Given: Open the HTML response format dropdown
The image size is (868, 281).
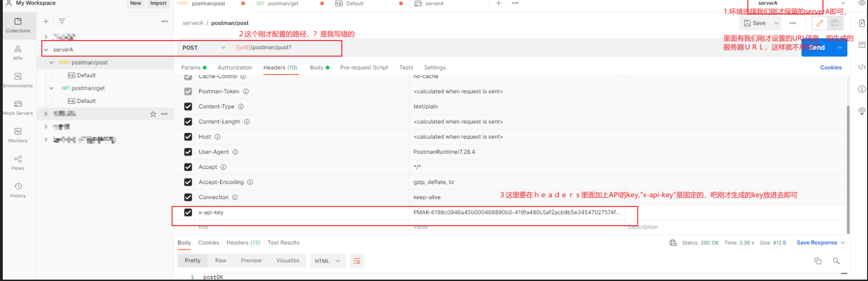Looking at the screenshot, I should tap(327, 261).
